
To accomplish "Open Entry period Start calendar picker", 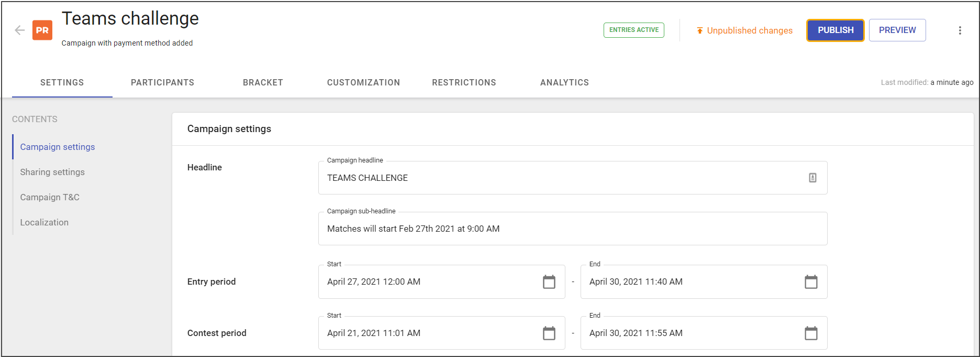I will click(x=549, y=282).
